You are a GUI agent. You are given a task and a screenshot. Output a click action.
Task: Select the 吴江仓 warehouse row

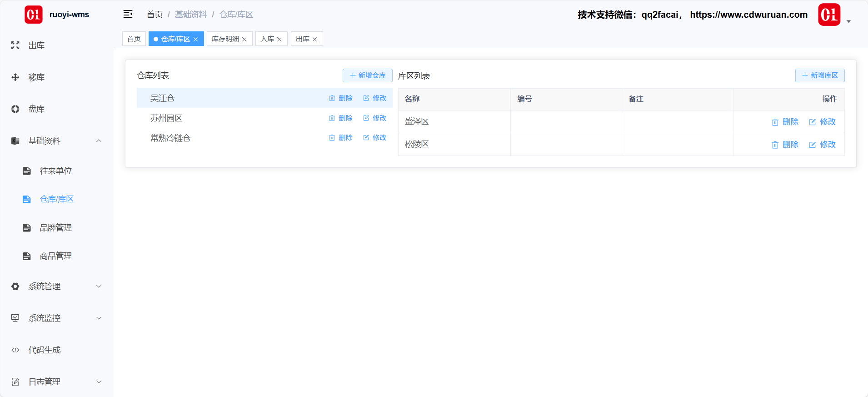pyautogui.click(x=264, y=98)
